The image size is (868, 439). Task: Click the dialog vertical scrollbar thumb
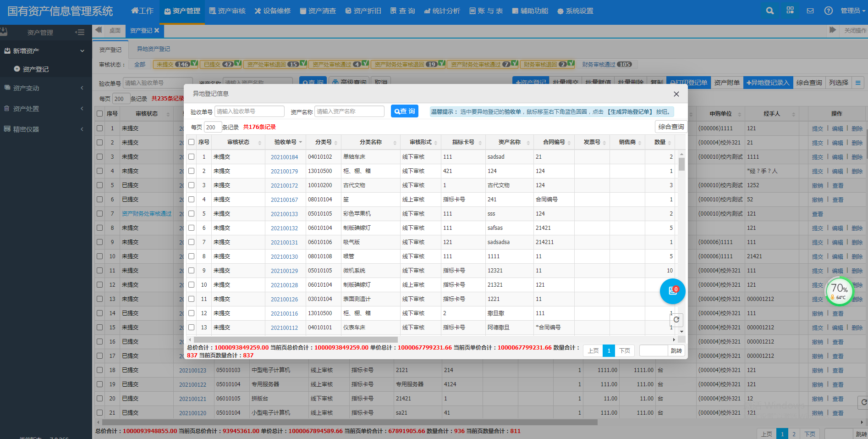coord(681,165)
